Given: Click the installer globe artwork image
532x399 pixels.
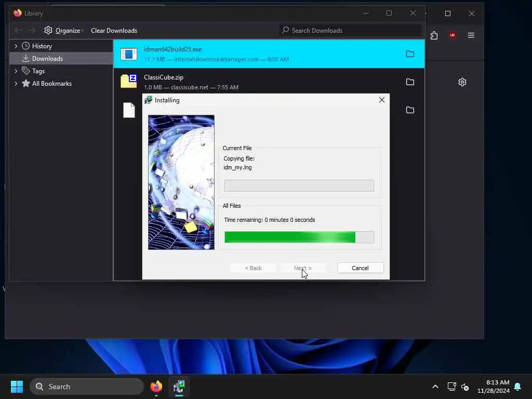Looking at the screenshot, I should 181,182.
